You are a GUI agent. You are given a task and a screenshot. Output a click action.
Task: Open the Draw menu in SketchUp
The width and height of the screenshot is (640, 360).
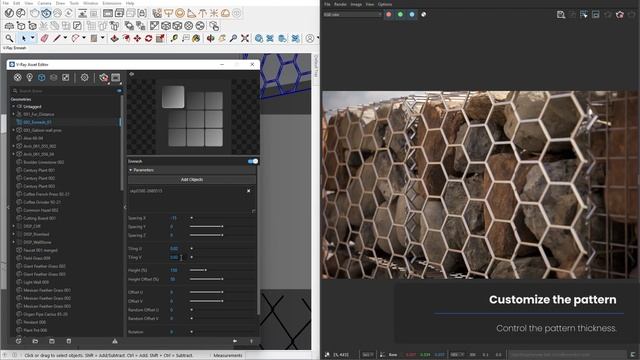coord(60,3)
